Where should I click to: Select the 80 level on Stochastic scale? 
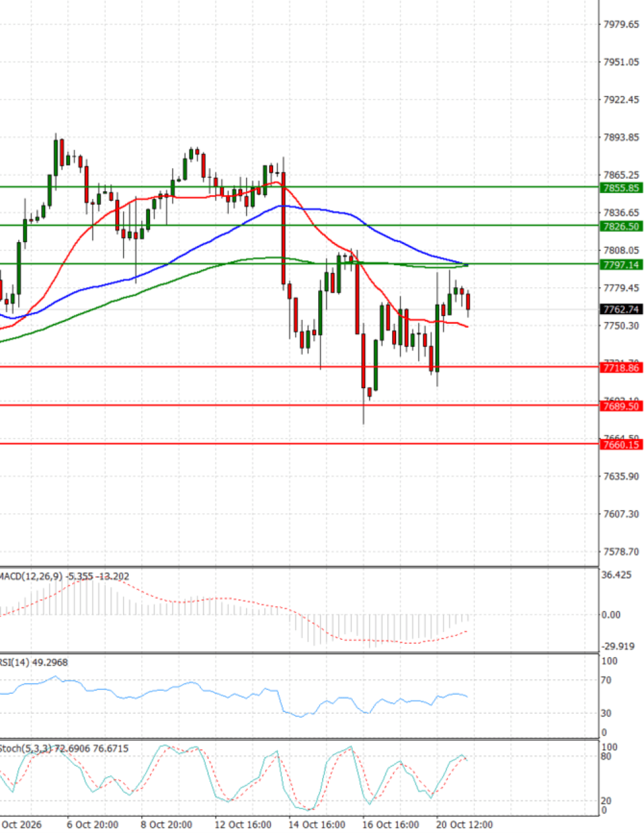click(x=606, y=756)
